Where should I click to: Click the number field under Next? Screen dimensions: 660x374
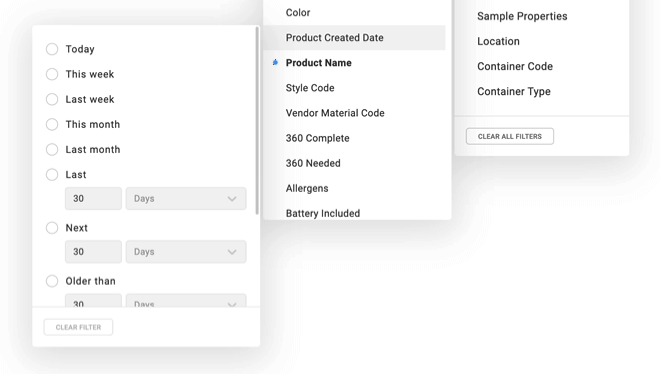[x=93, y=252]
